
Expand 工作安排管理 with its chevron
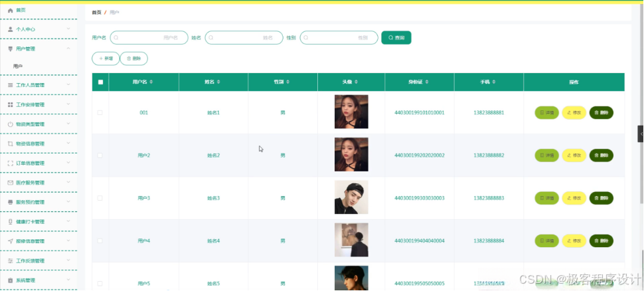(x=68, y=104)
